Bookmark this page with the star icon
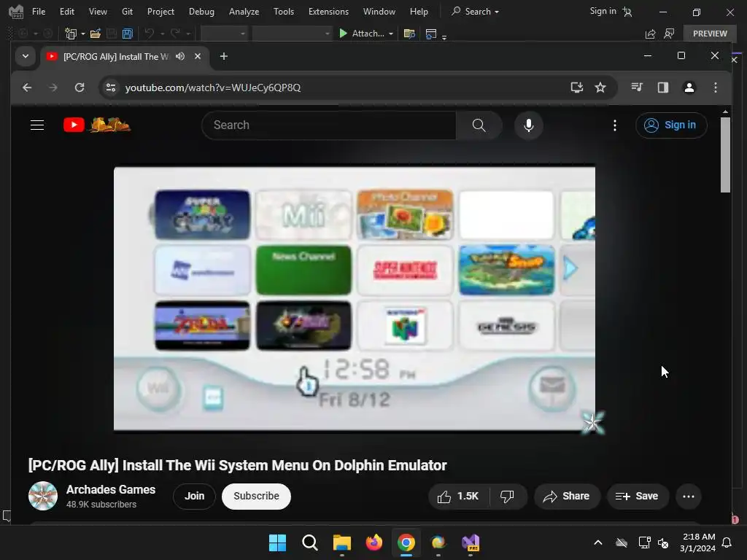 [600, 87]
